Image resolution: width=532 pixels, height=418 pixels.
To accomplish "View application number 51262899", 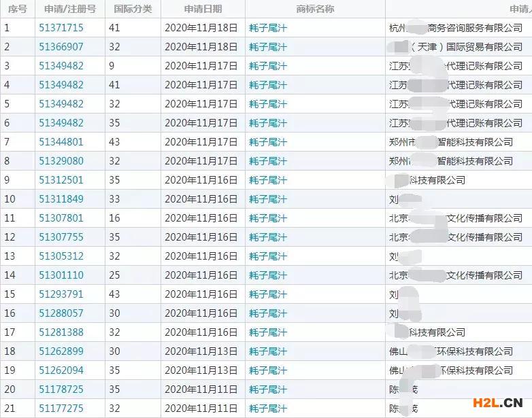I will coord(61,351).
